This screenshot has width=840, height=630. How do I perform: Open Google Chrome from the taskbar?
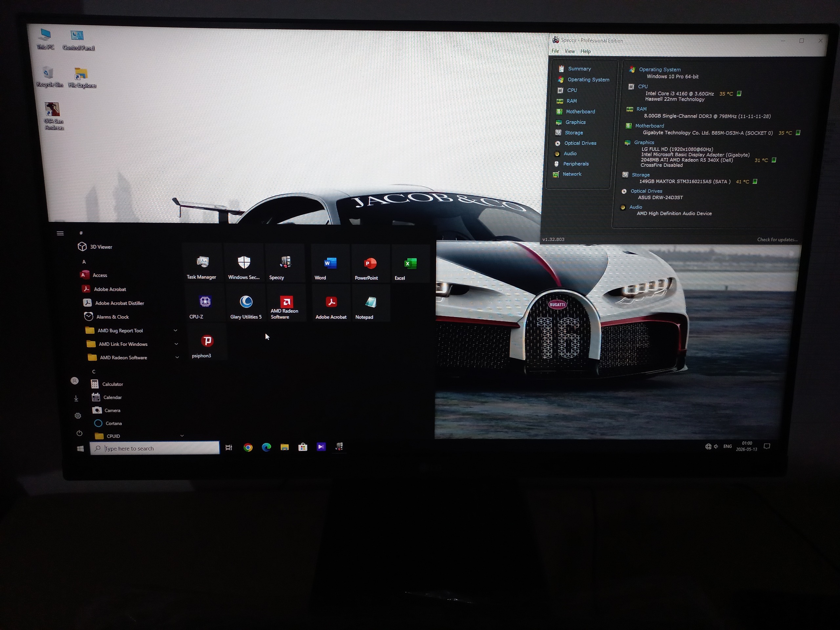[x=248, y=448]
